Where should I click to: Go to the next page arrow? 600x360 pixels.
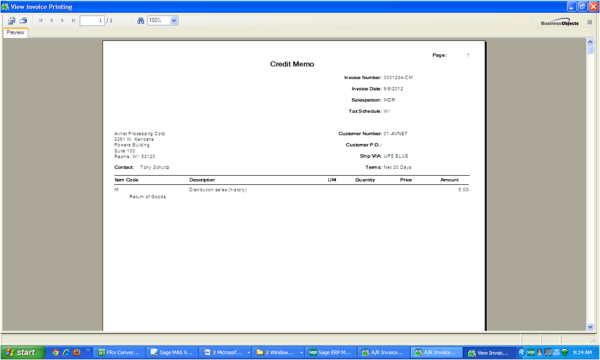pyautogui.click(x=62, y=21)
